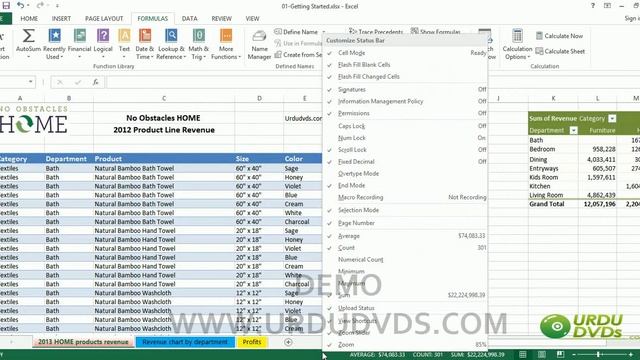640x360 pixels.
Task: Click Use in Formula button
Action: (x=298, y=43)
